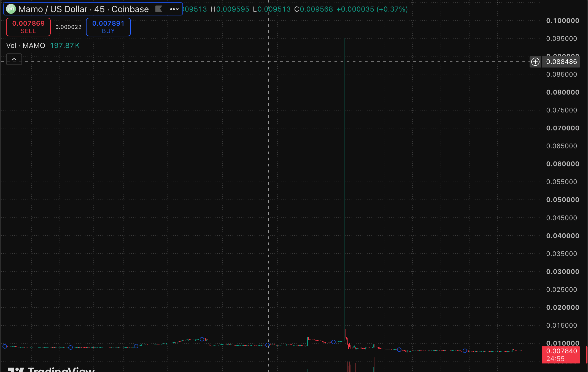Image resolution: width=588 pixels, height=372 pixels.
Task: Click the 0.000022 spread value
Action: coord(68,27)
